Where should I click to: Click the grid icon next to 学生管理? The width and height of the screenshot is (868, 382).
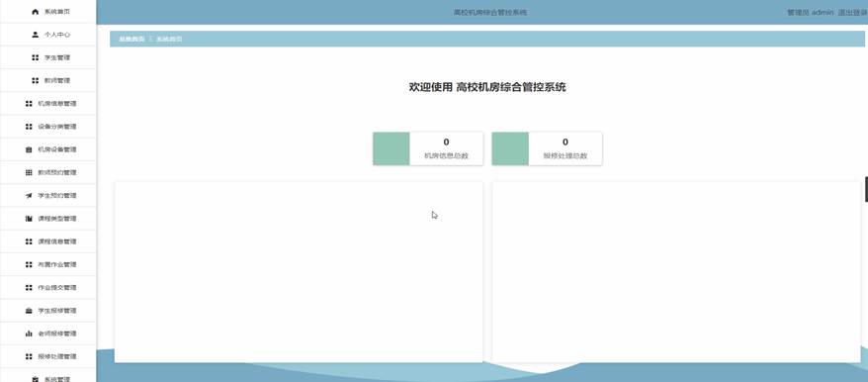pos(36,57)
